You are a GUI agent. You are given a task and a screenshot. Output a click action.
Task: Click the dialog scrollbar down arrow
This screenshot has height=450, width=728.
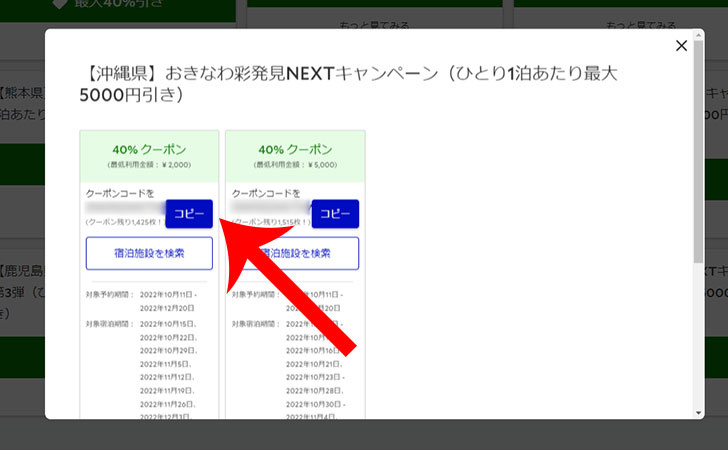[699, 413]
